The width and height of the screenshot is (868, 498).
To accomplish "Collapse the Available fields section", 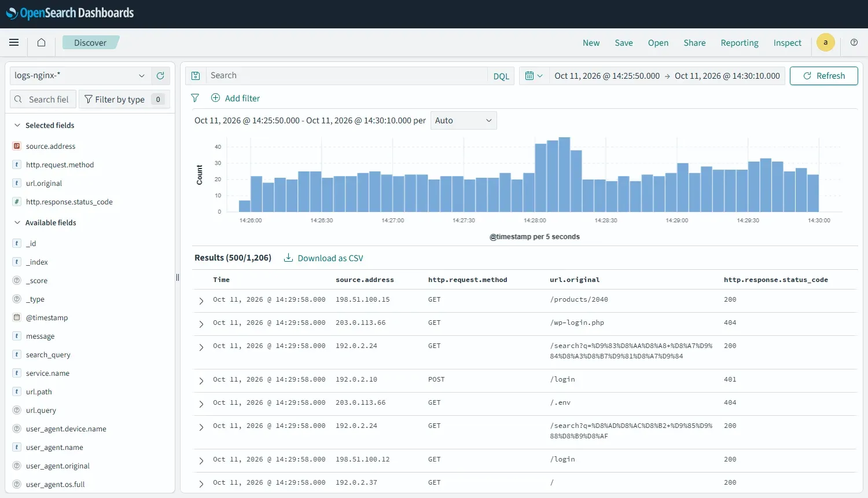I will 17,222.
